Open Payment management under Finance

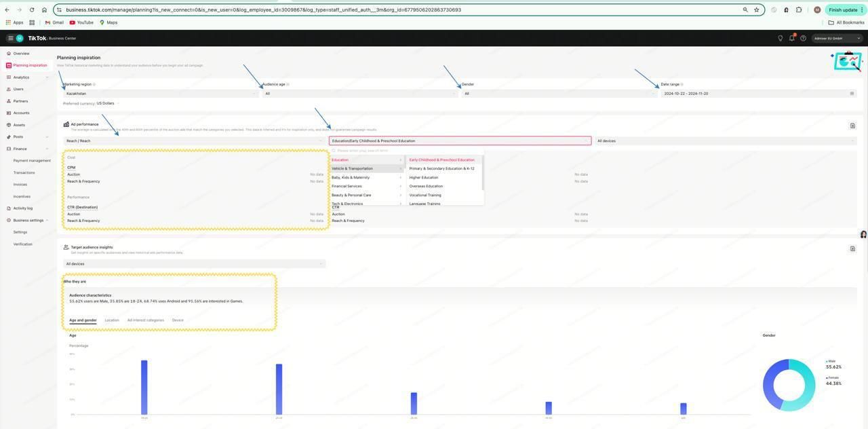pos(32,161)
